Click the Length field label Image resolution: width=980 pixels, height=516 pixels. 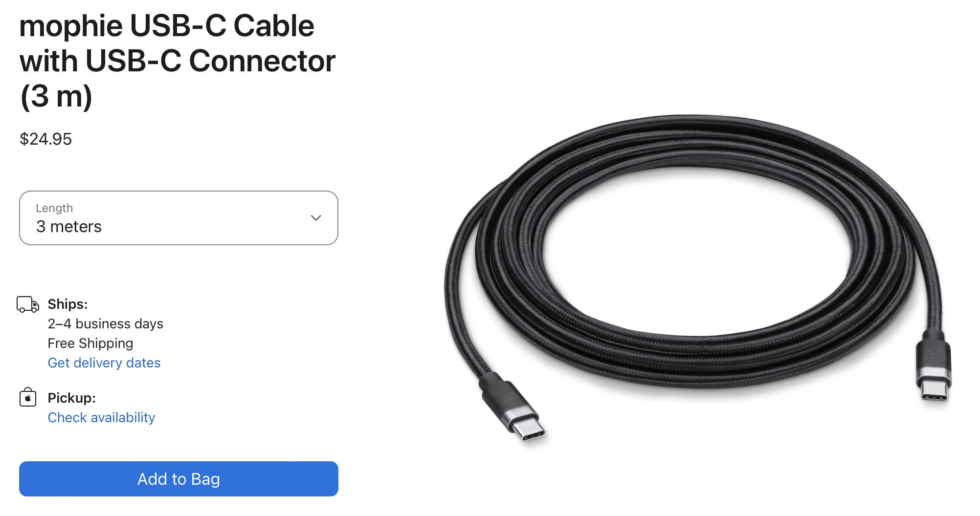coord(54,208)
